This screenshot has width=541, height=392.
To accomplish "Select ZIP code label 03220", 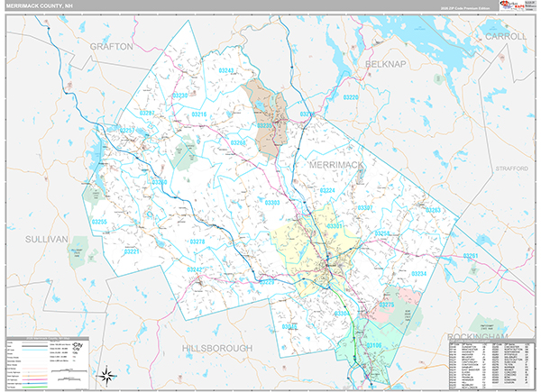I will 350,97.
